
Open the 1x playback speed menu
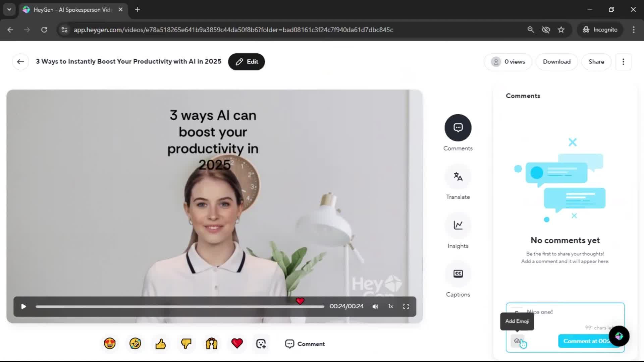click(x=390, y=306)
